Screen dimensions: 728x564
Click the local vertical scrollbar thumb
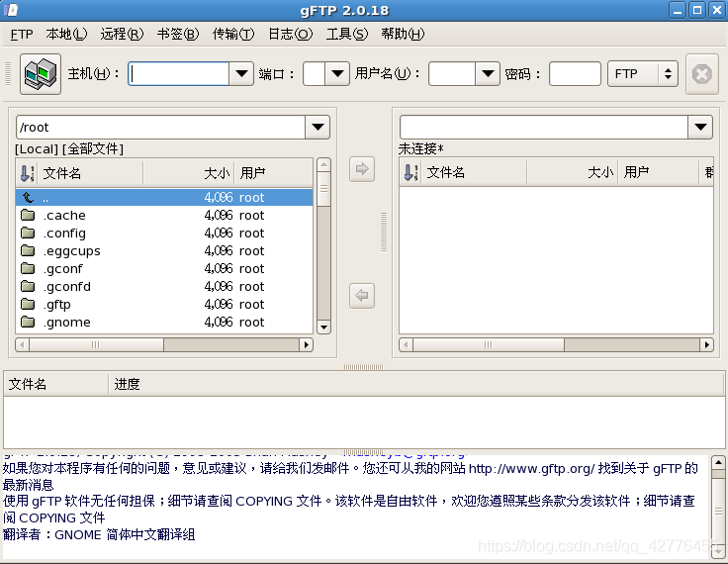tap(323, 189)
